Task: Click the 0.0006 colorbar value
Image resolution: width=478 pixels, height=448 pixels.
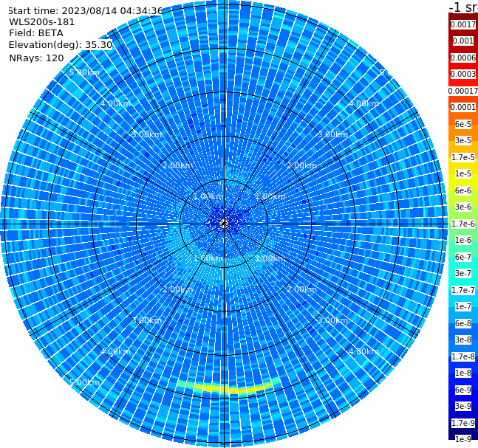Action: tap(463, 58)
